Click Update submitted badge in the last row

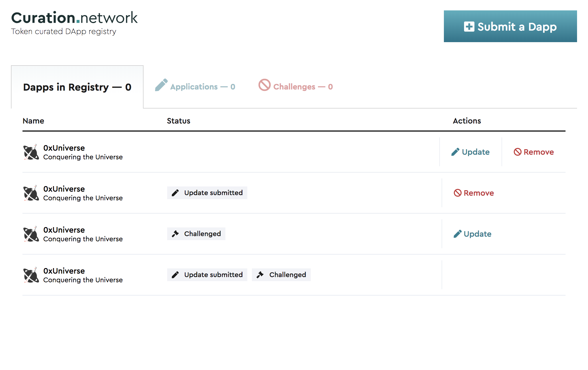[207, 275]
